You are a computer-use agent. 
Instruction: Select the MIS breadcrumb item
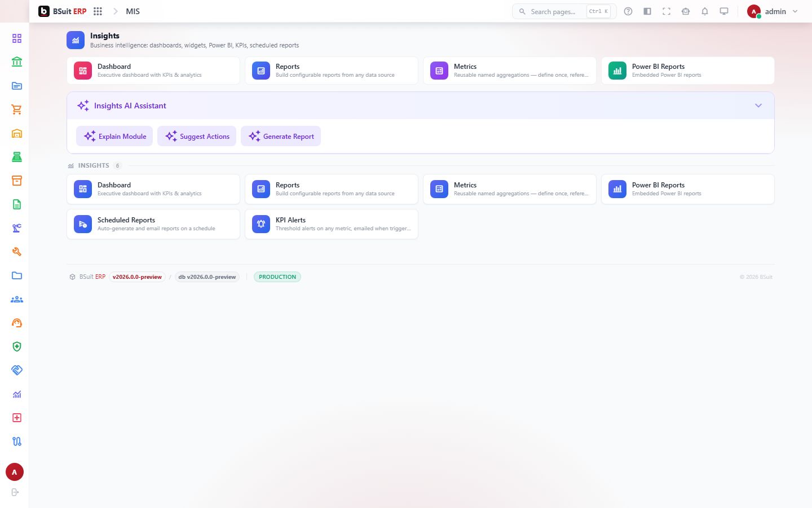[133, 11]
